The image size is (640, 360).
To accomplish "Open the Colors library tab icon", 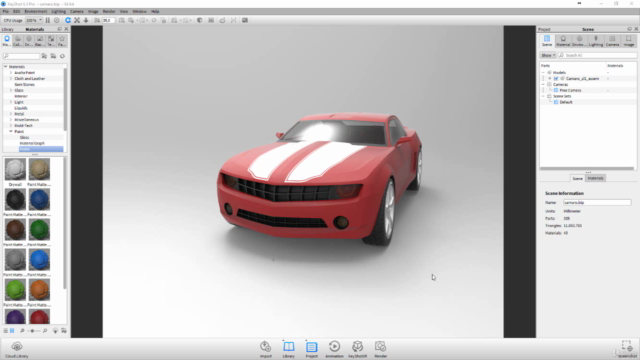I will point(18,40).
